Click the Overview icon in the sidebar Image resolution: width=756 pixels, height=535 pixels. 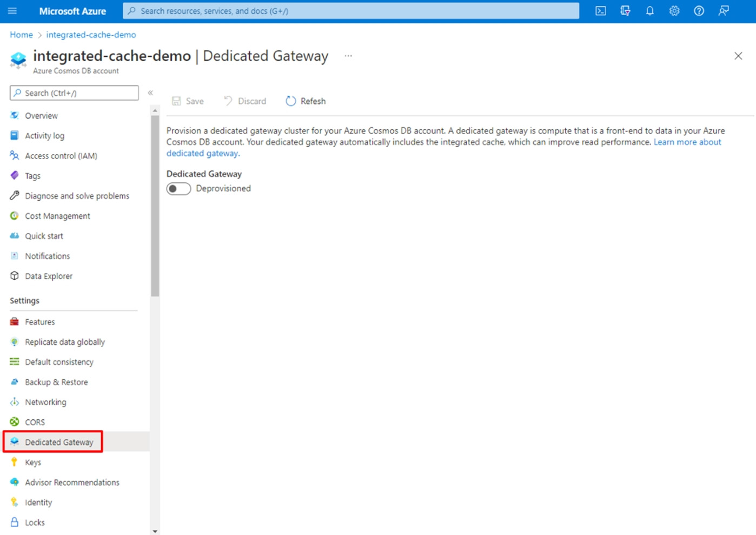15,115
